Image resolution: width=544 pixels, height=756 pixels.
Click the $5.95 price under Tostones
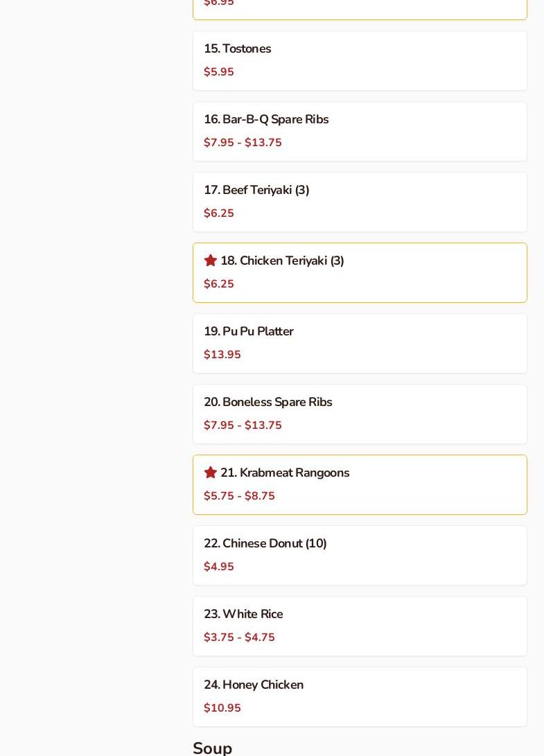click(219, 72)
